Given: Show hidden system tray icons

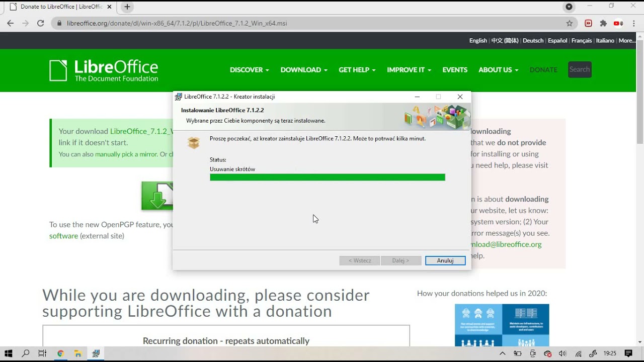Looking at the screenshot, I should click(502, 353).
